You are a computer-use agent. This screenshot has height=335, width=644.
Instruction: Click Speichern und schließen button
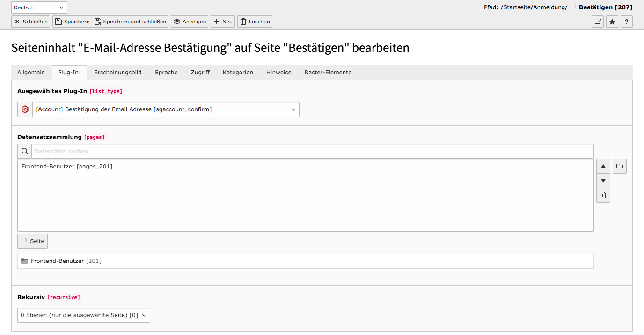click(131, 22)
